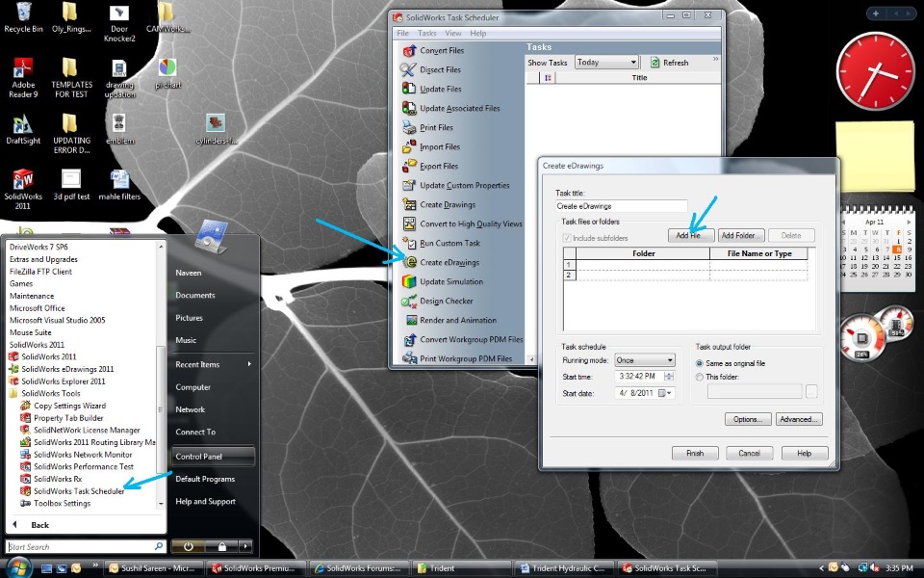924x578 pixels.
Task: Click Finish in Create eDrawings
Action: [x=695, y=453]
